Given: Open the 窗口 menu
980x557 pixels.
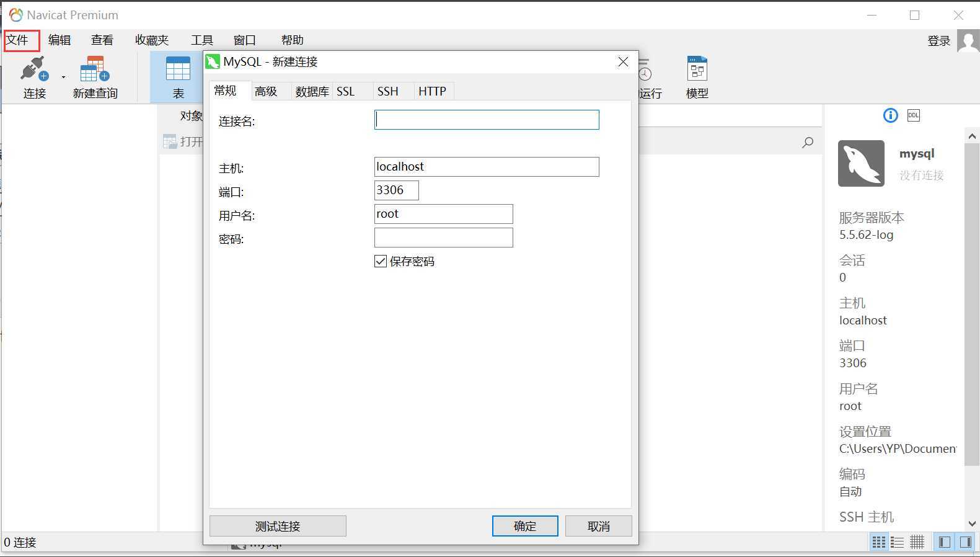Looking at the screenshot, I should point(245,40).
